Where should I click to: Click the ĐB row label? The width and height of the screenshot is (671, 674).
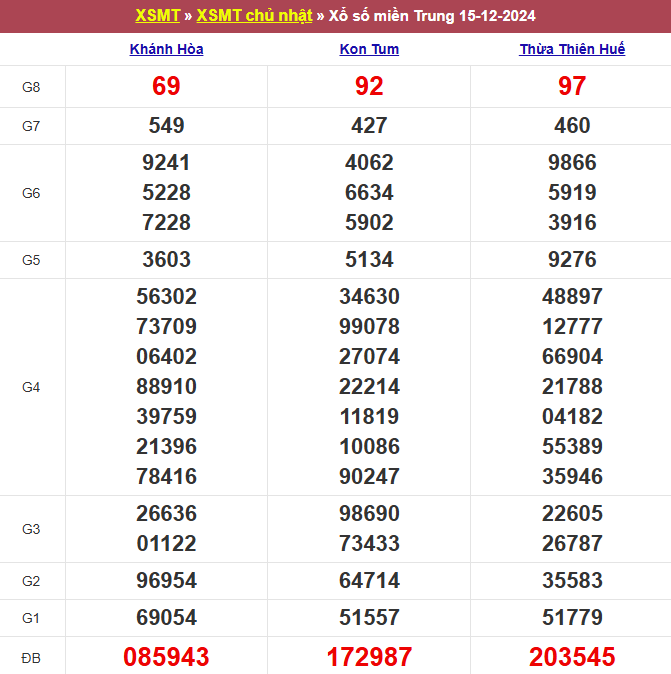[x=31, y=657]
